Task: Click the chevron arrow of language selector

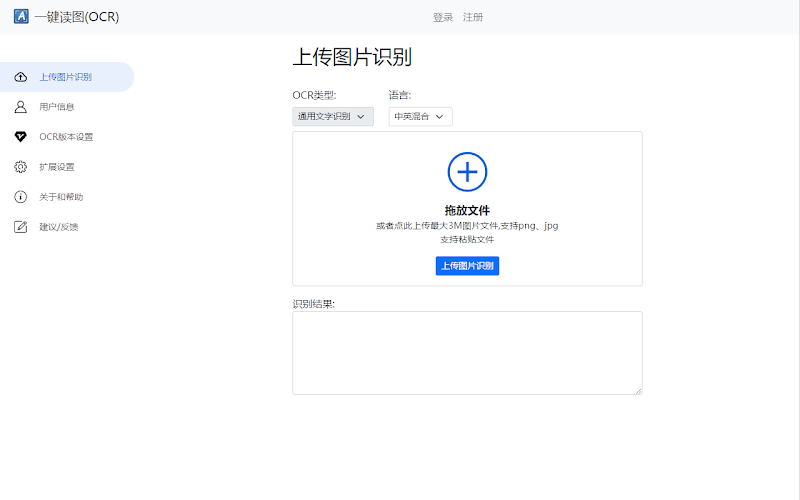Action: (x=439, y=117)
